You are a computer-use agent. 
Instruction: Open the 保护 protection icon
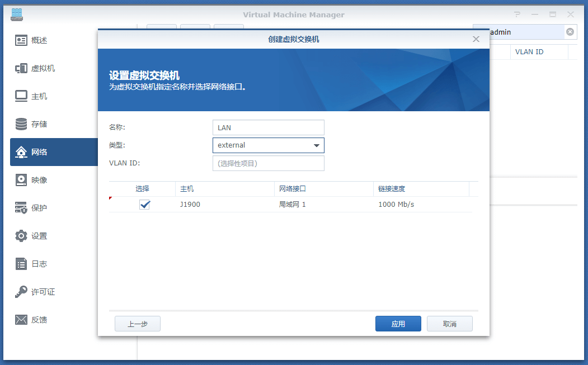click(x=21, y=207)
